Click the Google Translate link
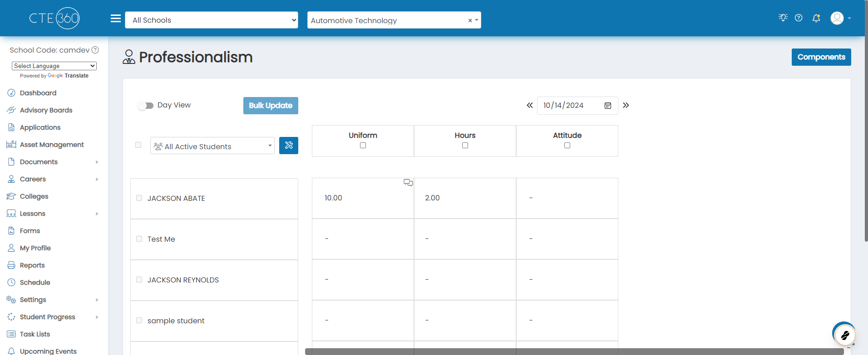The image size is (868, 355). point(68,76)
